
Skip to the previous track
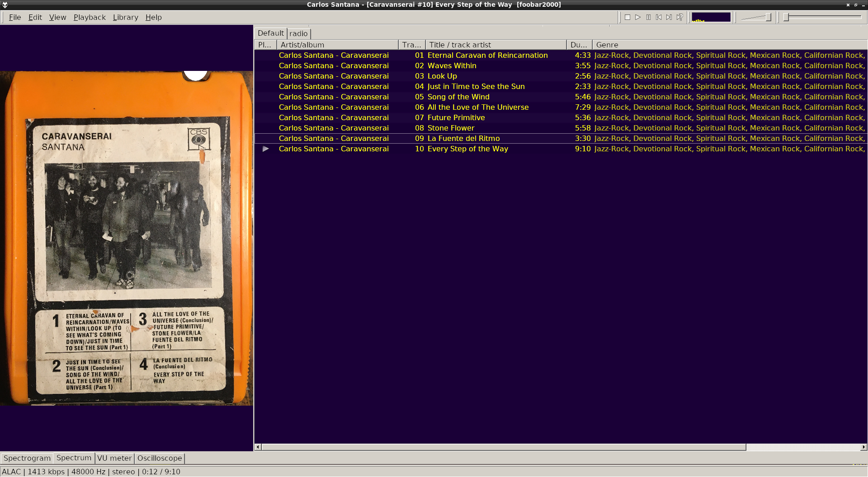pyautogui.click(x=659, y=17)
